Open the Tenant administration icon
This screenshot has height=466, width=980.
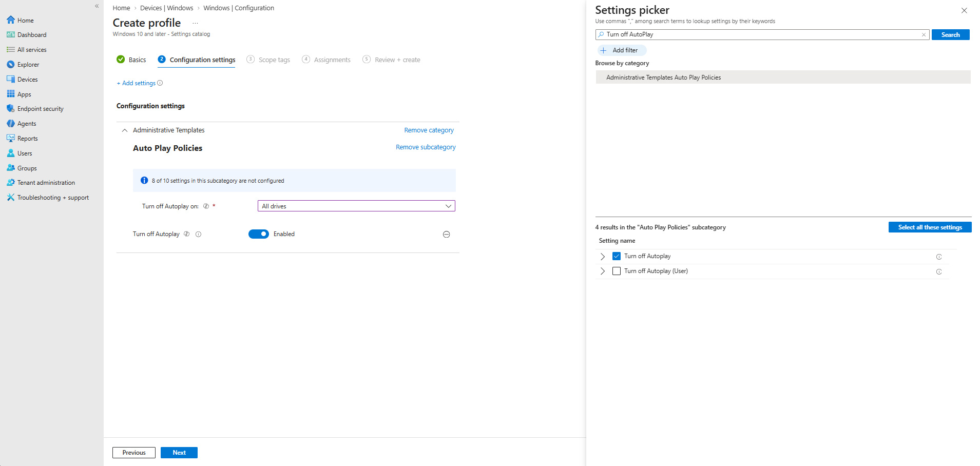pyautogui.click(x=11, y=183)
